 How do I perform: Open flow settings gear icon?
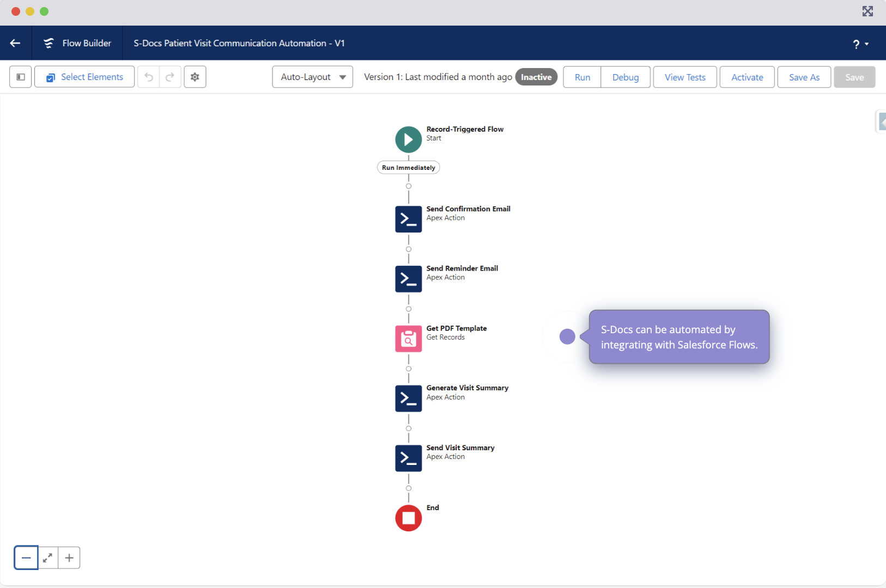pos(195,77)
